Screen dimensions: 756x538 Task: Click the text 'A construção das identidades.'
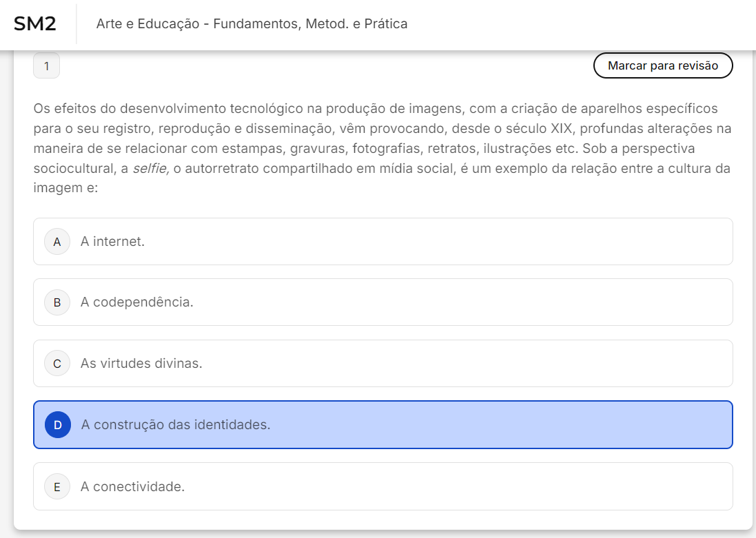pos(176,425)
